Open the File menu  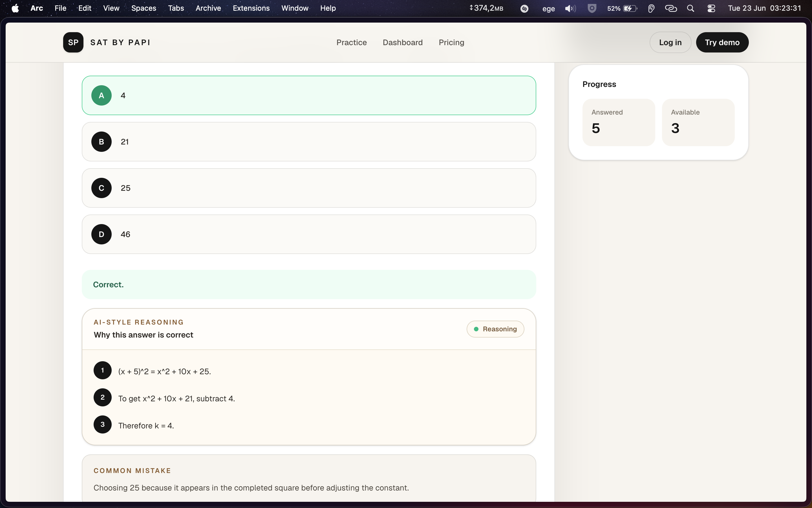coord(60,8)
